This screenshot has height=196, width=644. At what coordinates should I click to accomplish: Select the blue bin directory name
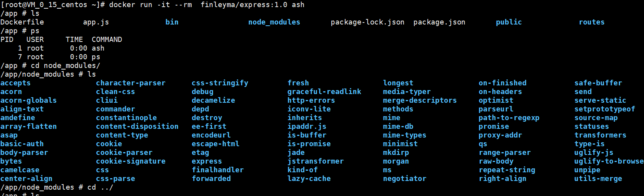tap(172, 22)
